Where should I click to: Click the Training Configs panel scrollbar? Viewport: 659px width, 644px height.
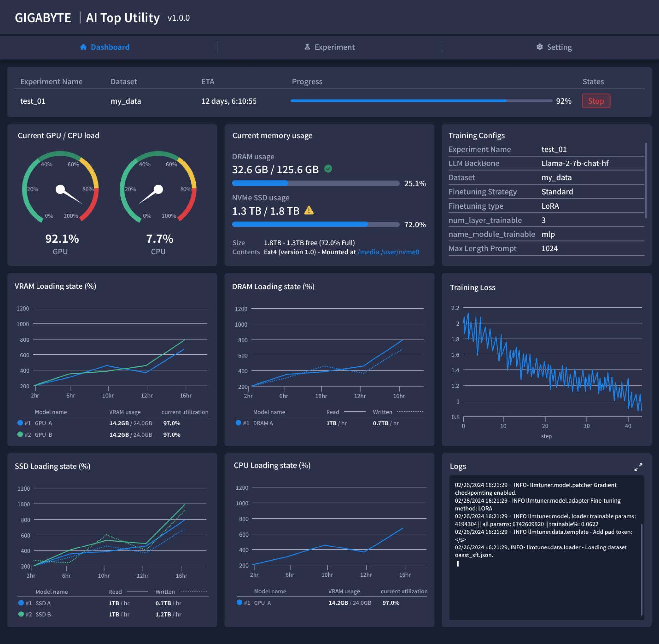click(646, 180)
